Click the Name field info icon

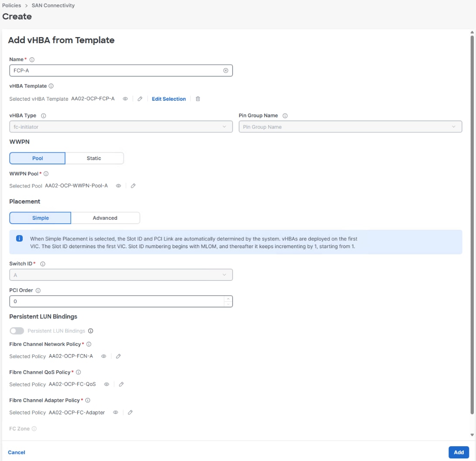pyautogui.click(x=32, y=59)
